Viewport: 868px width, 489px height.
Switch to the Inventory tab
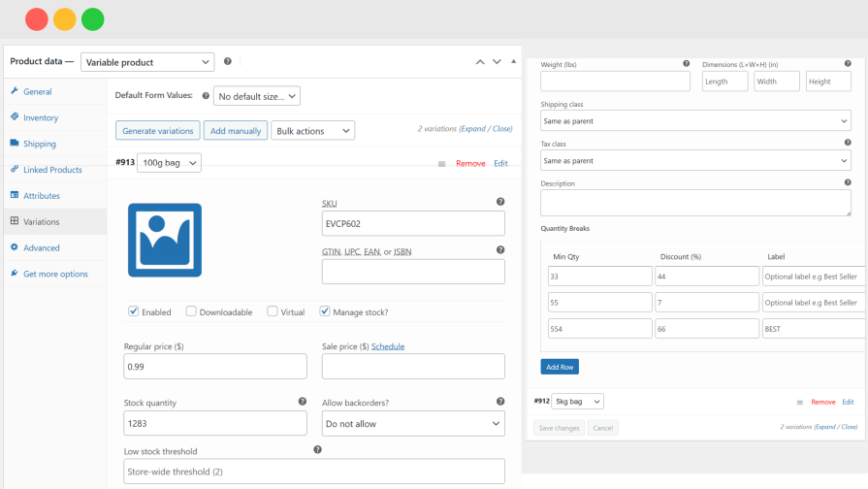point(41,117)
